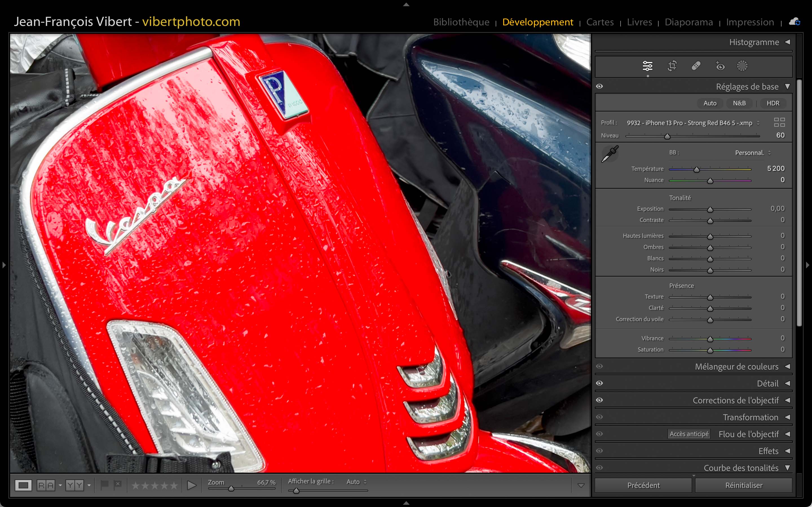Click the flag as picked icon
Image resolution: width=812 pixels, height=507 pixels.
pyautogui.click(x=104, y=484)
